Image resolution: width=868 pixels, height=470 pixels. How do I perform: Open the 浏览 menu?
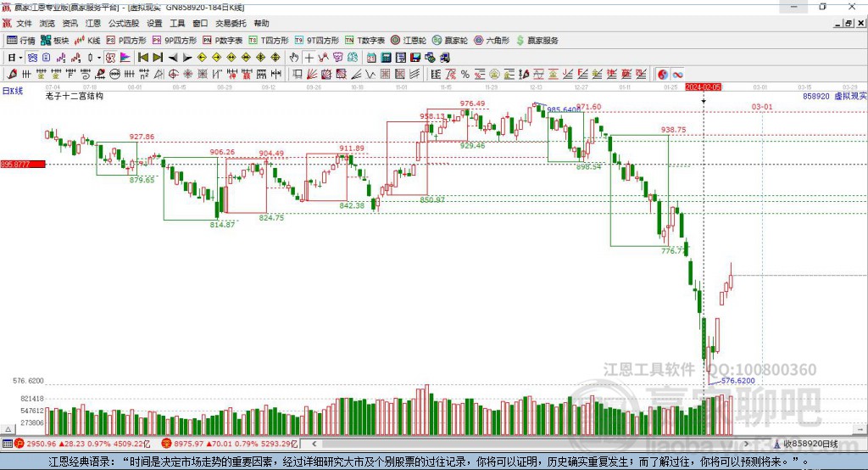[47, 23]
